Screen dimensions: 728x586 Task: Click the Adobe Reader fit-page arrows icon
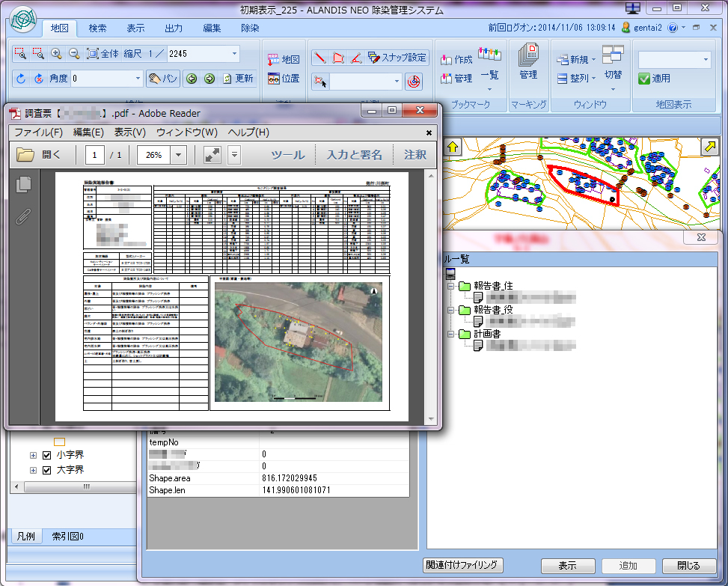(212, 155)
